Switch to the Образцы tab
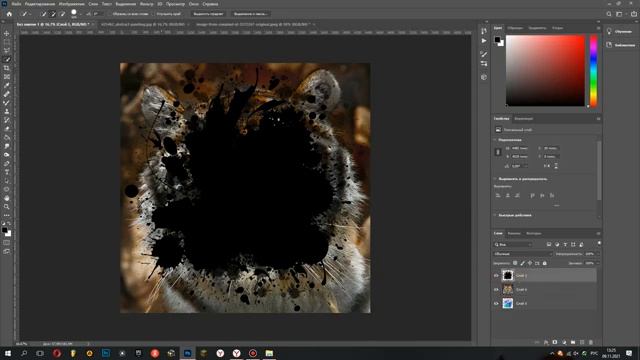This screenshot has height=360, width=640. 515,28
